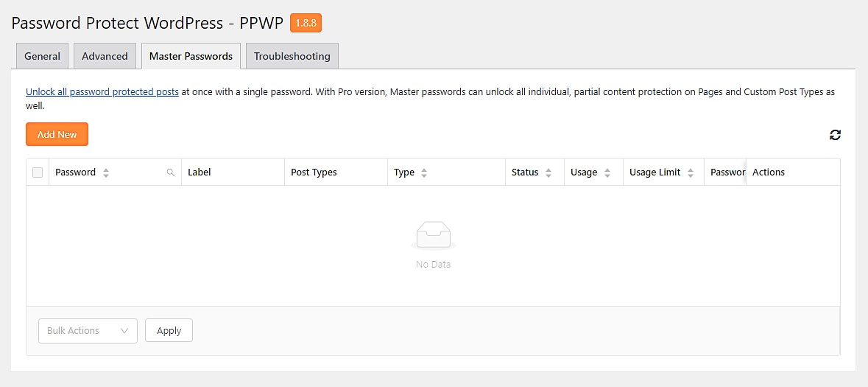Click the refresh table icon

[835, 135]
